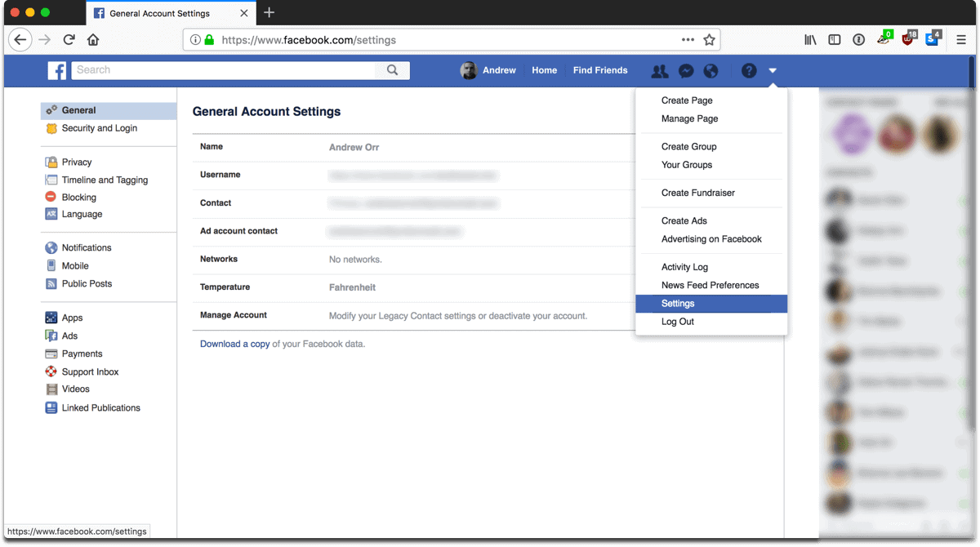Open a new browser tab

(269, 12)
